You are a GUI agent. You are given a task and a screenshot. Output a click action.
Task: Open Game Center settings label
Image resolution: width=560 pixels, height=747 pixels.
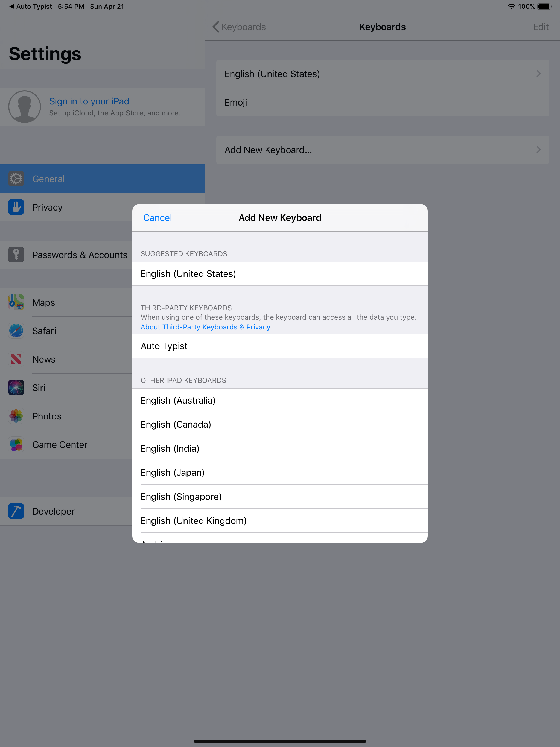(60, 444)
